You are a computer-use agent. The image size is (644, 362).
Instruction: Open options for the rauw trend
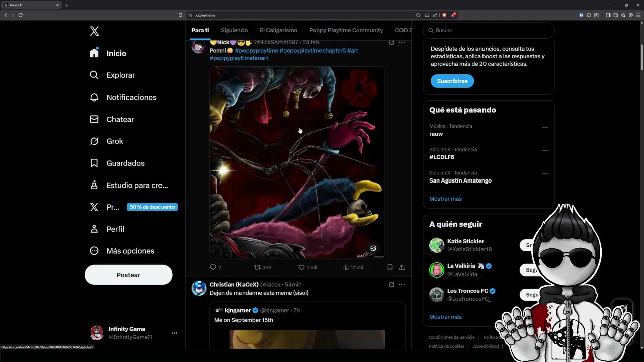tap(545, 127)
